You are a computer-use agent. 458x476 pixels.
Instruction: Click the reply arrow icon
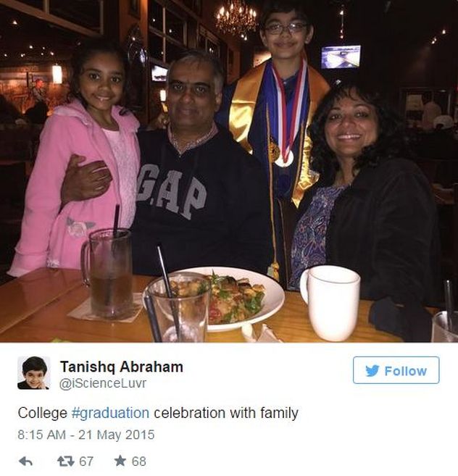tap(26, 462)
